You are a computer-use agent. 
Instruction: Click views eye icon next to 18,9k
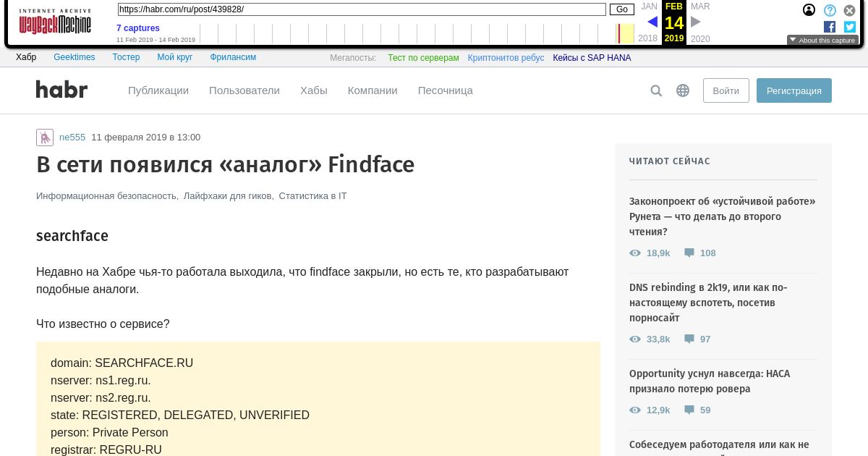pyautogui.click(x=635, y=253)
